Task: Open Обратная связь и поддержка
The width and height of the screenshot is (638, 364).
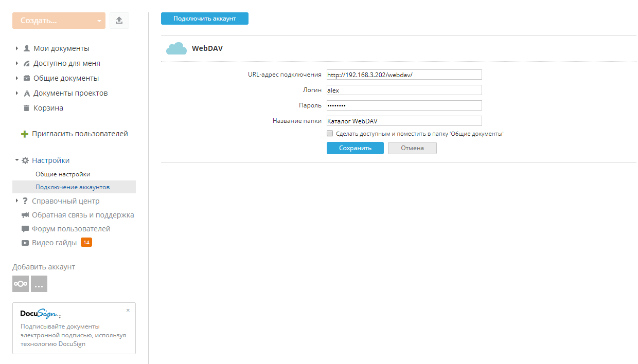Action: coord(83,215)
